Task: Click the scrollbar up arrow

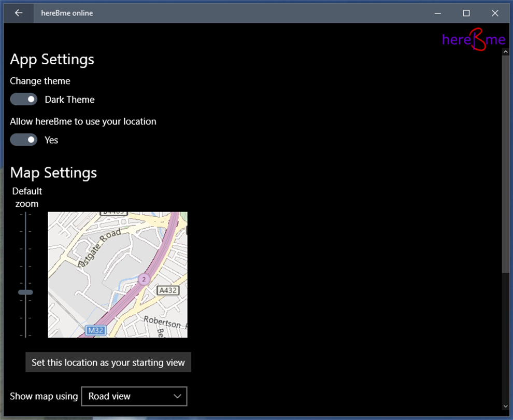Action: coord(505,52)
